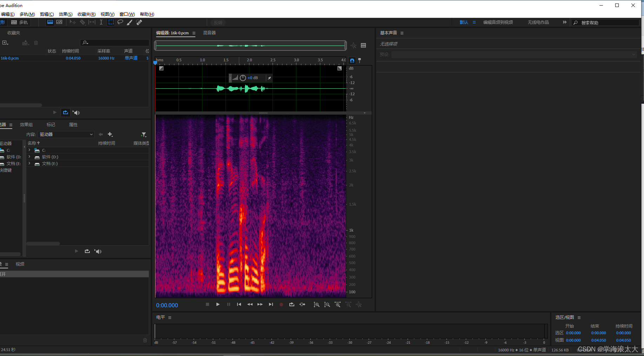Zoom in amplitude
Screen dimensions: 644x356
tap(316, 304)
